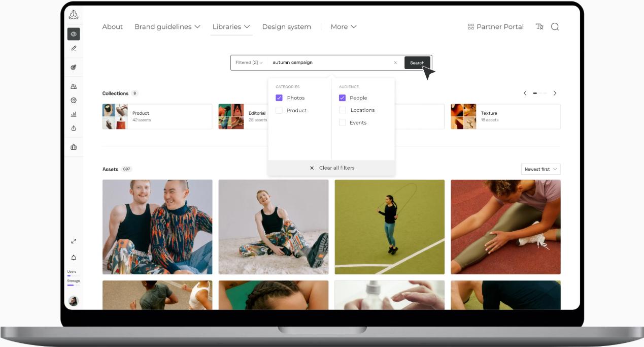Image resolution: width=644 pixels, height=347 pixels.
Task: Open the analytics bar chart icon
Action: [x=74, y=114]
